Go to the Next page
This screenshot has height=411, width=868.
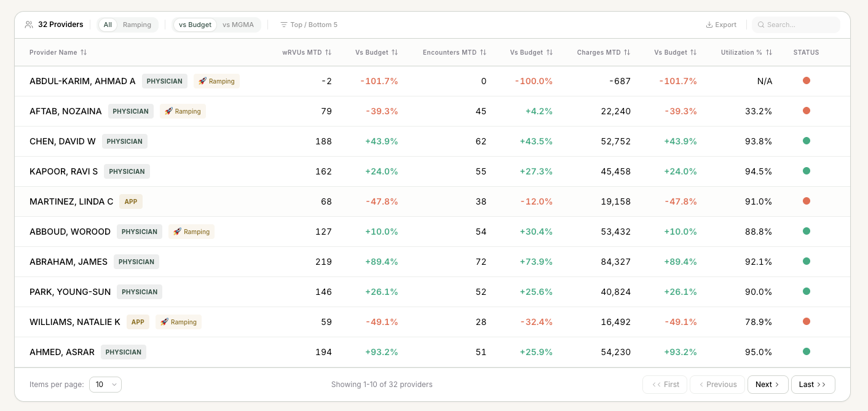(x=768, y=385)
